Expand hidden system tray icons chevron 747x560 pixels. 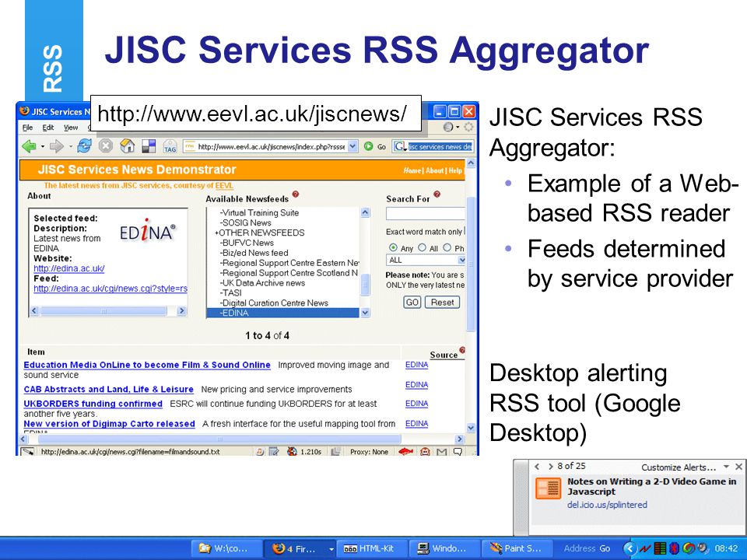630,548
